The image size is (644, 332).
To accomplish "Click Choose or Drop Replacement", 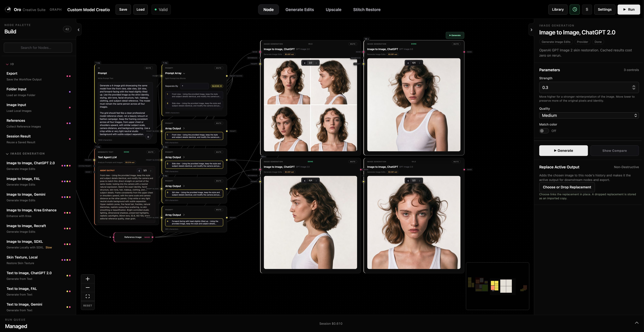I will point(567,187).
